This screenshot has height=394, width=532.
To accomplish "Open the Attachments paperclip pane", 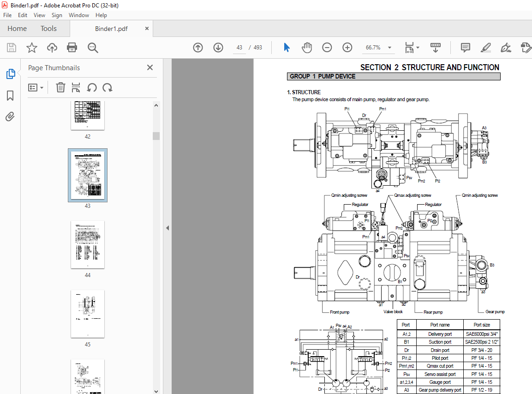I will [x=10, y=117].
